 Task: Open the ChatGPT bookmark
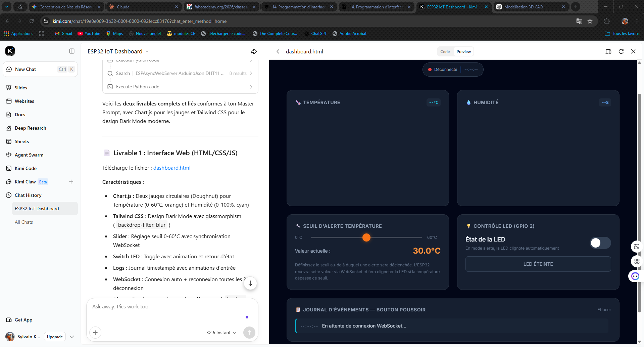coord(315,34)
